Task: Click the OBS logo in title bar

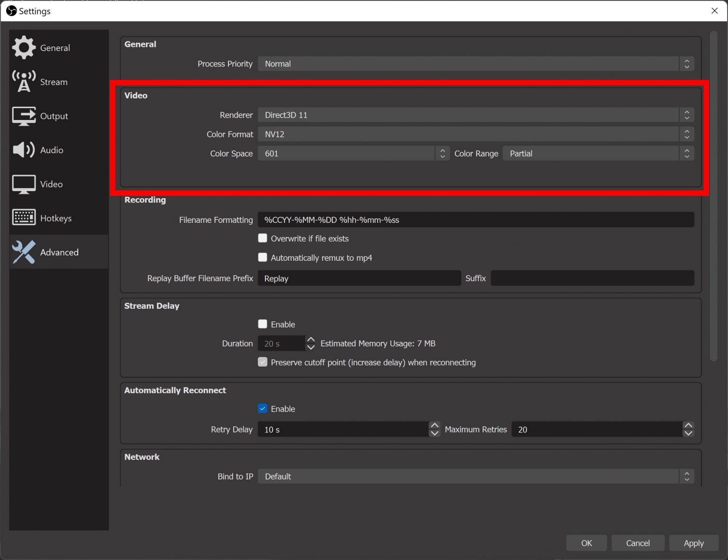Action: (12, 10)
